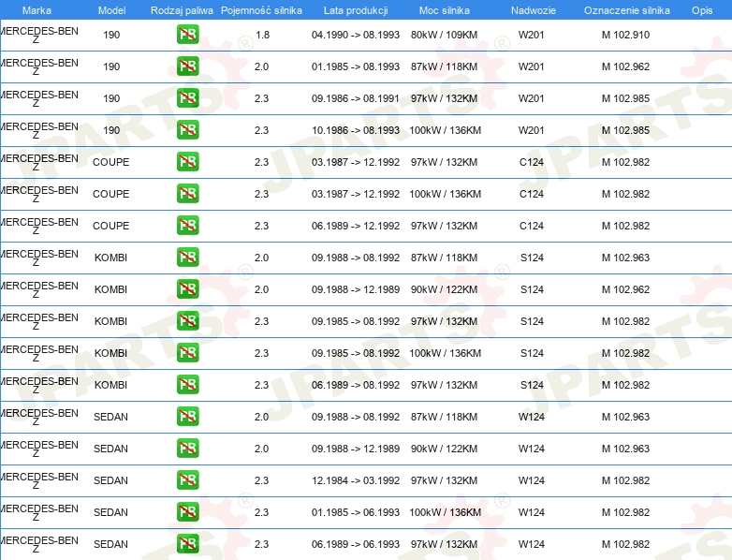732x560 pixels.
Task: Click the 06.1989 -> 06.1993 date cell
Action: coord(356,544)
